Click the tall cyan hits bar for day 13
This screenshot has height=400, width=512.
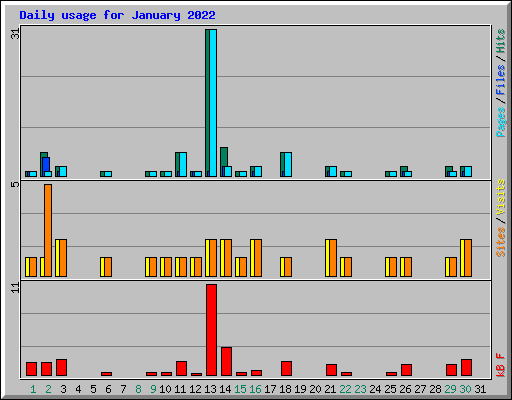click(x=213, y=103)
